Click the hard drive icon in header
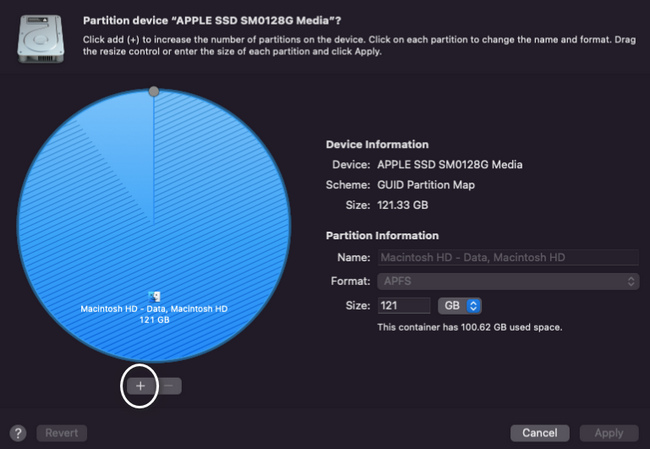 [41, 39]
